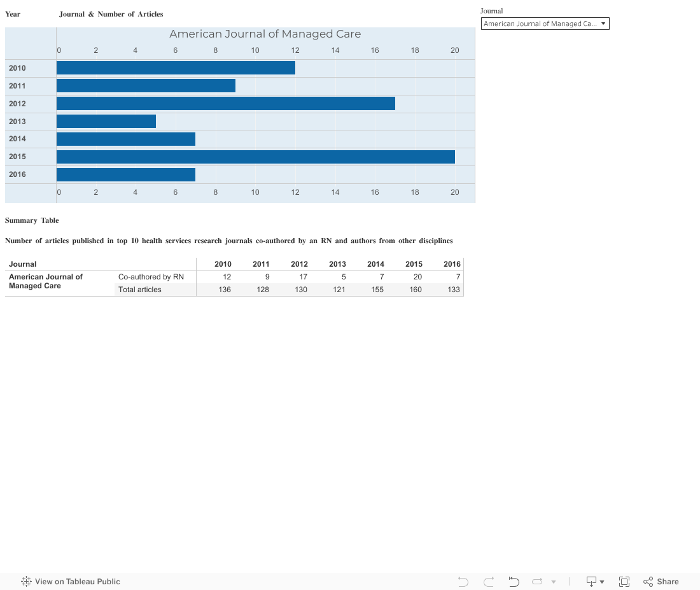Viewport: 700px width, 590px height.
Task: Click Total articles value 155
Action: coord(377,290)
